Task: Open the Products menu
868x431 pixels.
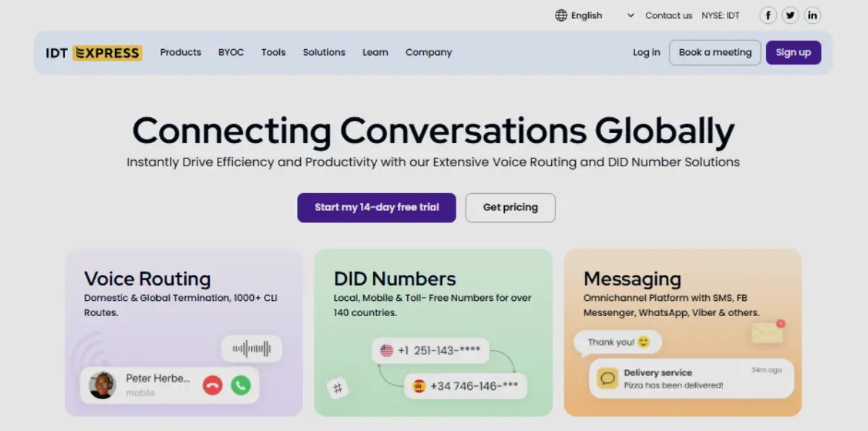Action: [x=181, y=52]
